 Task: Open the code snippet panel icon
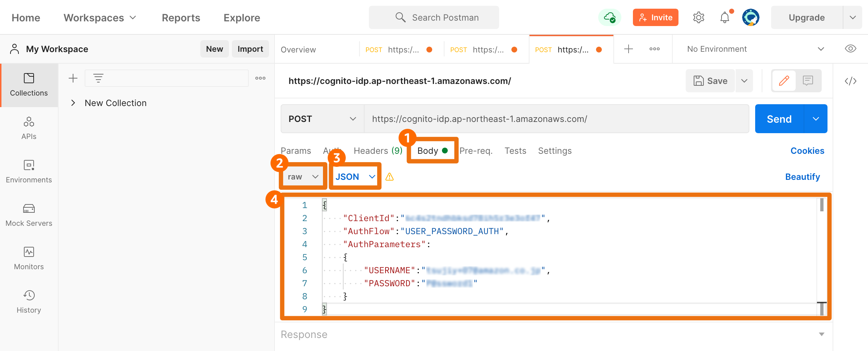point(851,81)
